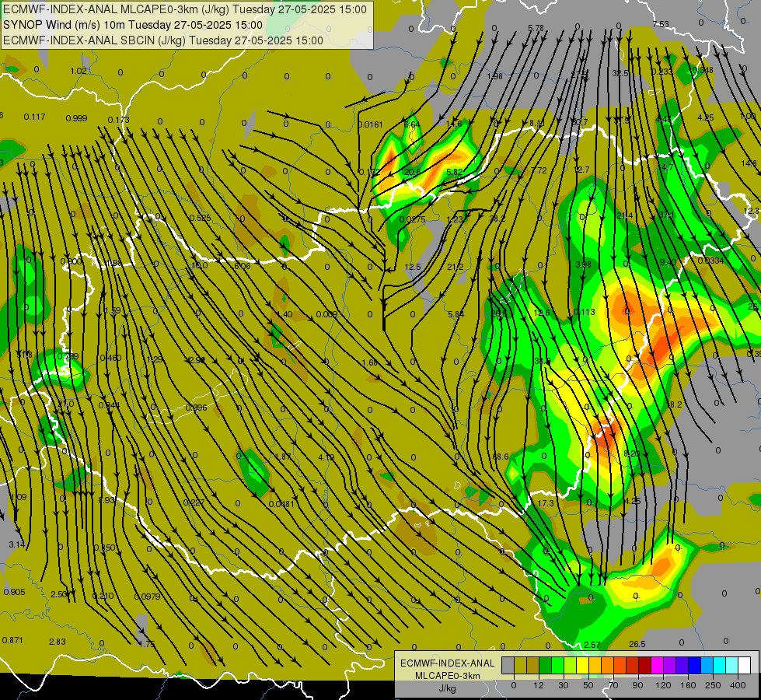Click the map value 0.113

584,312
